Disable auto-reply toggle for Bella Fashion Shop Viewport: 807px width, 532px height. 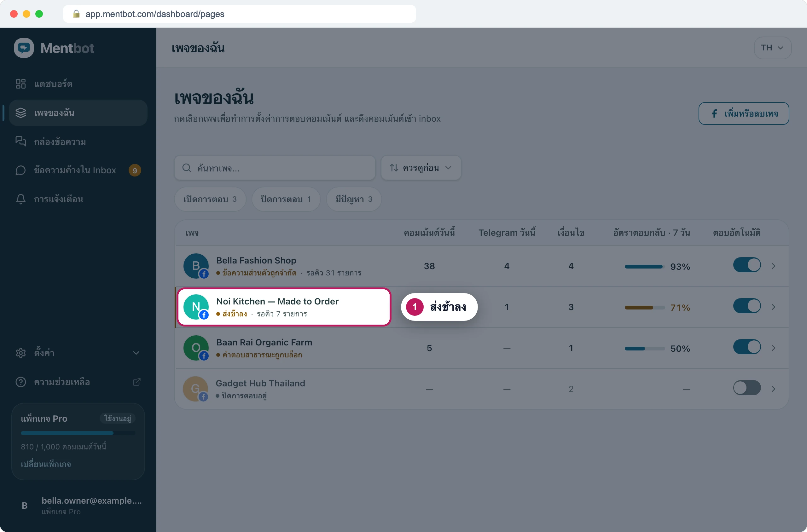pyautogui.click(x=747, y=265)
